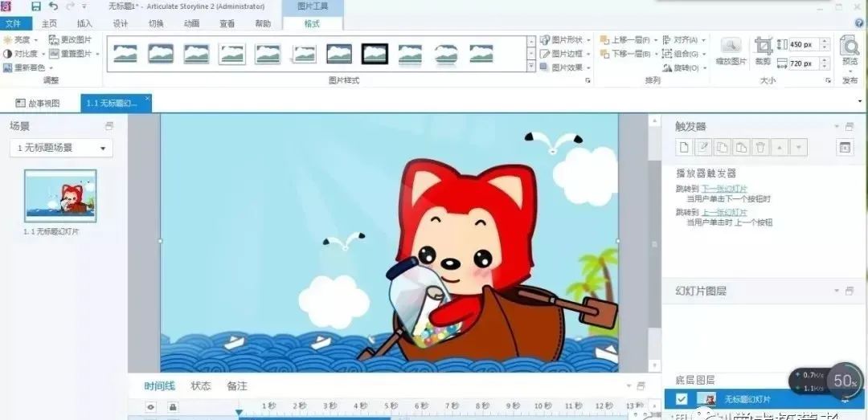Switch to the 设计 ribbon tab
868x420 pixels.
pyautogui.click(x=120, y=23)
